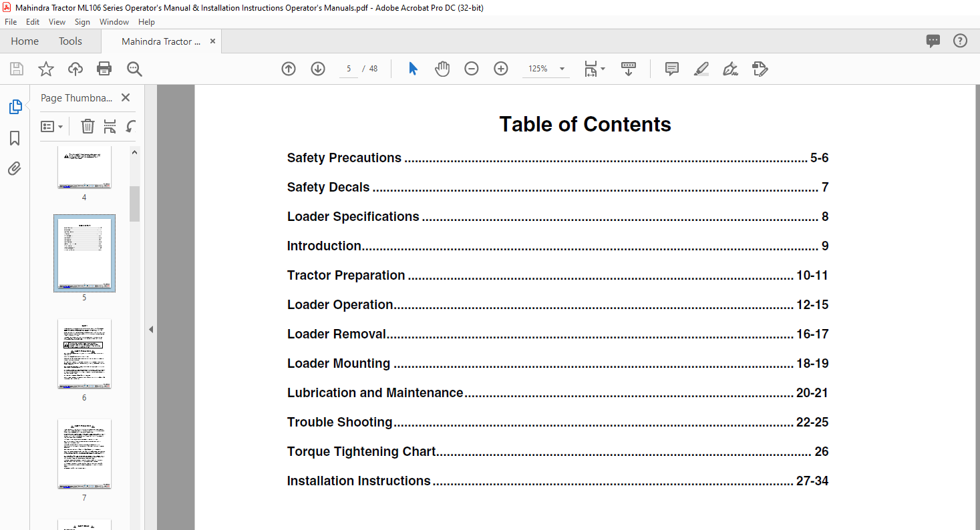Select the Highlight text tool

click(x=701, y=69)
